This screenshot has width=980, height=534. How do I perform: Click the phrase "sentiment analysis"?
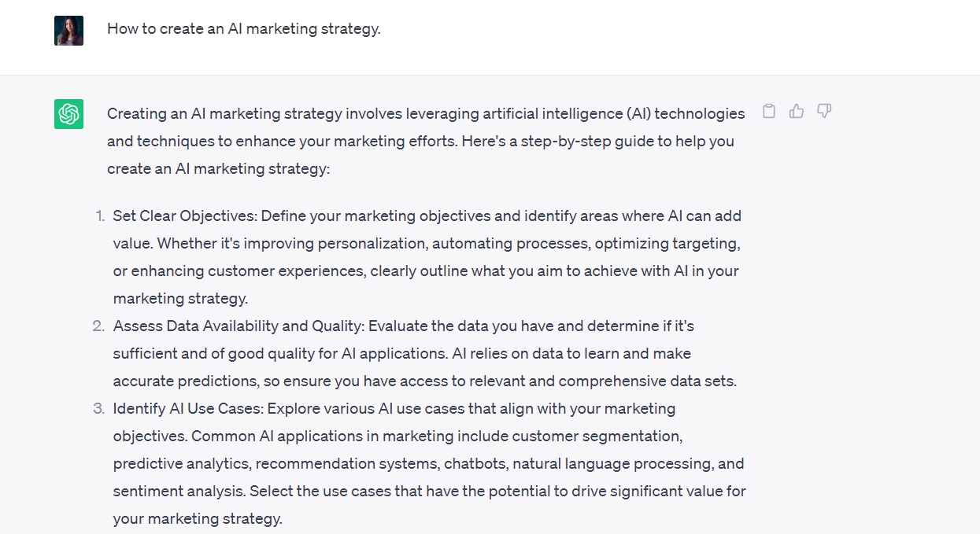tap(179, 492)
